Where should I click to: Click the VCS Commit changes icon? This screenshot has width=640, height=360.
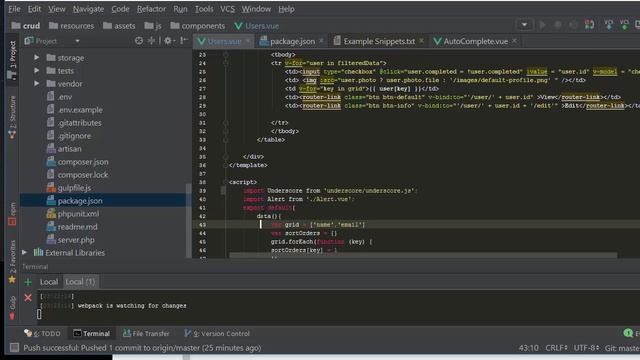(624, 25)
